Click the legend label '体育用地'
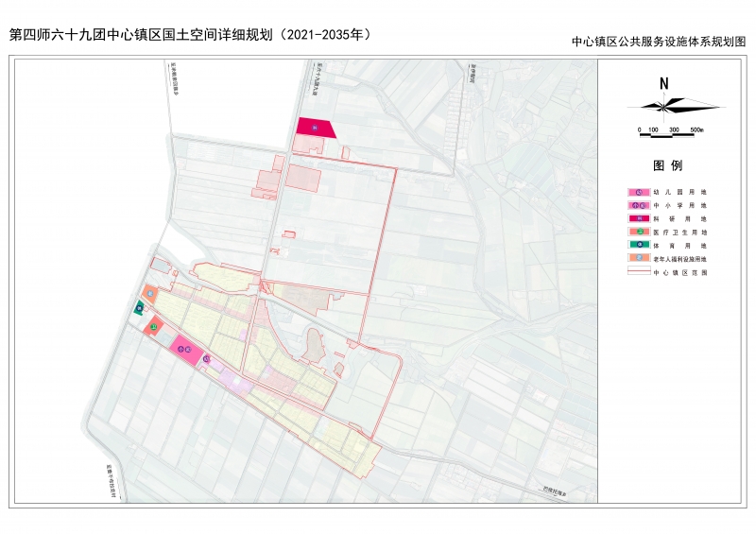The width and height of the screenshot is (756, 534). coord(679,246)
